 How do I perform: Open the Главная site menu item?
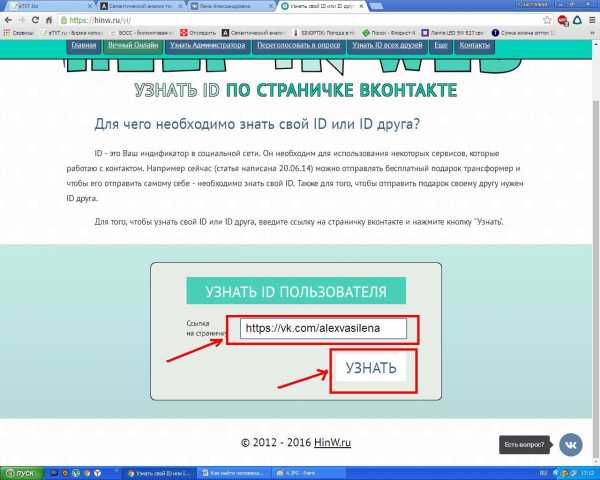tap(84, 46)
